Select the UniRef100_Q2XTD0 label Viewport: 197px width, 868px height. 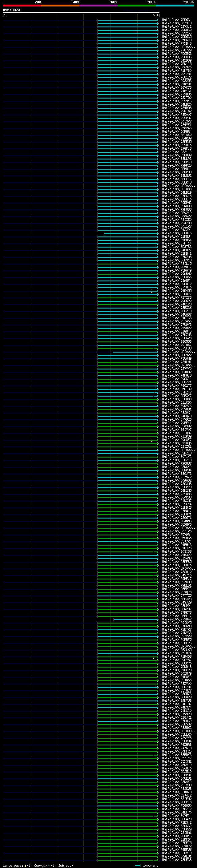177,98
